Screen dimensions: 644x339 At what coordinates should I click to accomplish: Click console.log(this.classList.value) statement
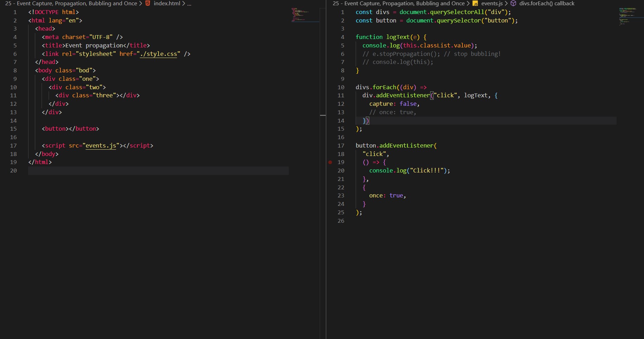point(420,45)
